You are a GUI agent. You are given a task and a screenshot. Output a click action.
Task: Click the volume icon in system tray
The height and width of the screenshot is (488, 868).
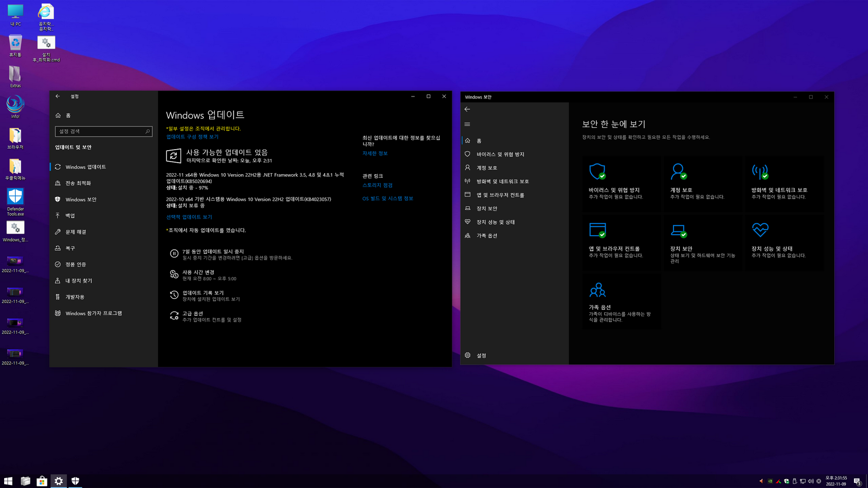tap(811, 481)
